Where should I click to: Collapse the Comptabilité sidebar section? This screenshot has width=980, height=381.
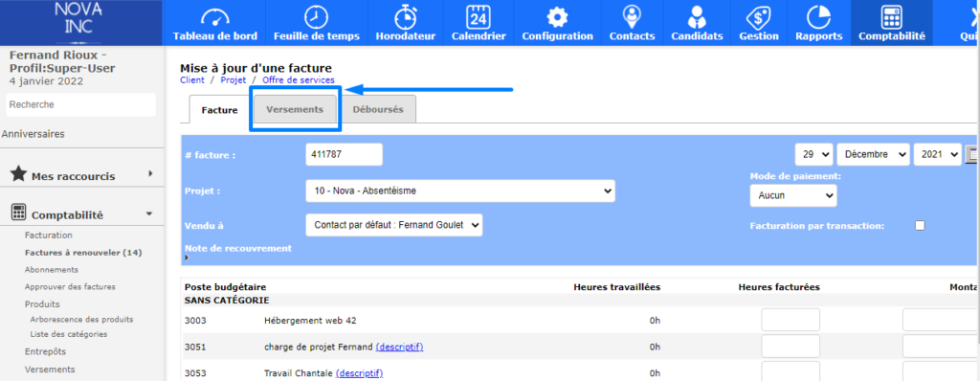point(148,213)
